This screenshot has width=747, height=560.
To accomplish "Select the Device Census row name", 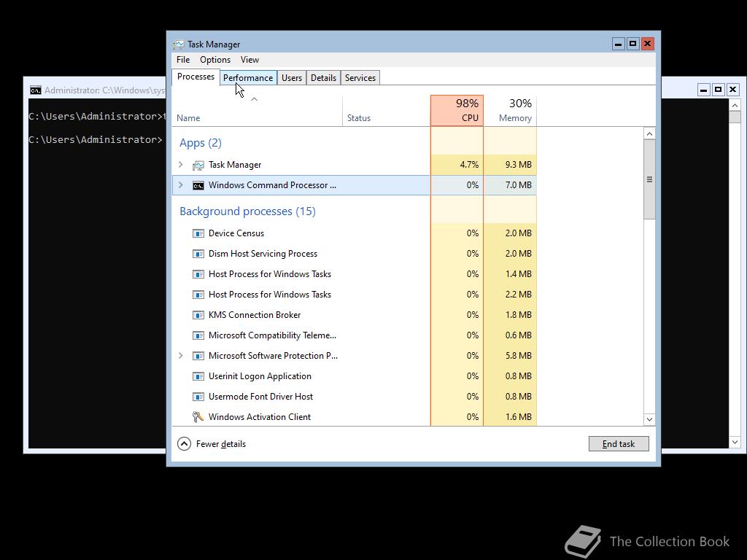I will pyautogui.click(x=236, y=233).
